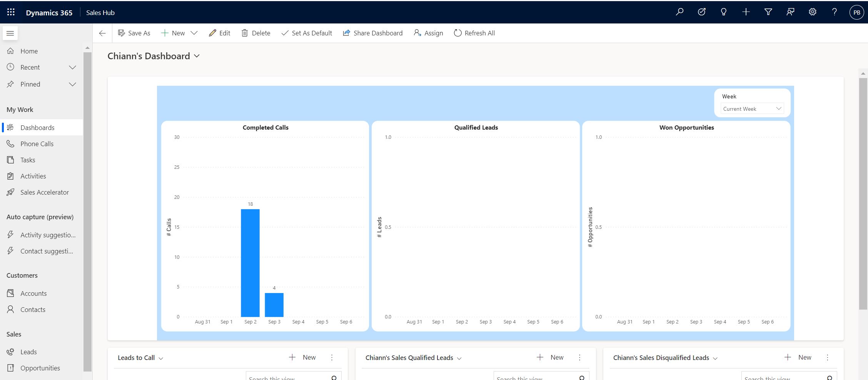Click Set As Default command

(x=307, y=33)
